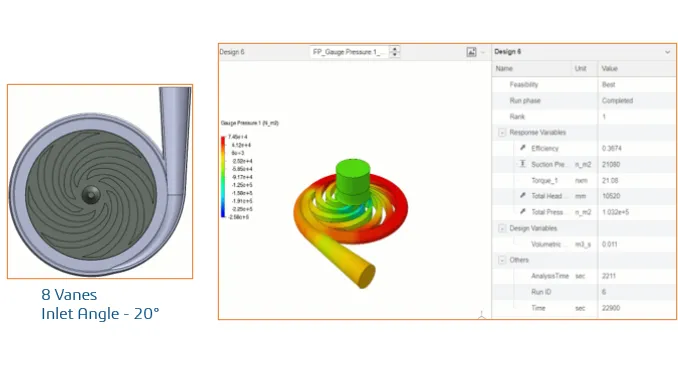Collapse the Design Variables group
The height and width of the screenshot is (377, 678).
pos(502,228)
